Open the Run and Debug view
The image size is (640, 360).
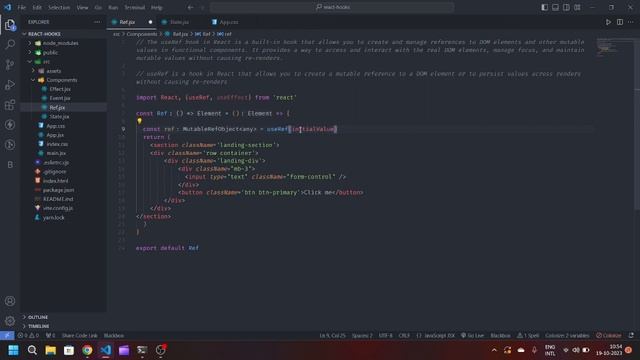click(10, 84)
